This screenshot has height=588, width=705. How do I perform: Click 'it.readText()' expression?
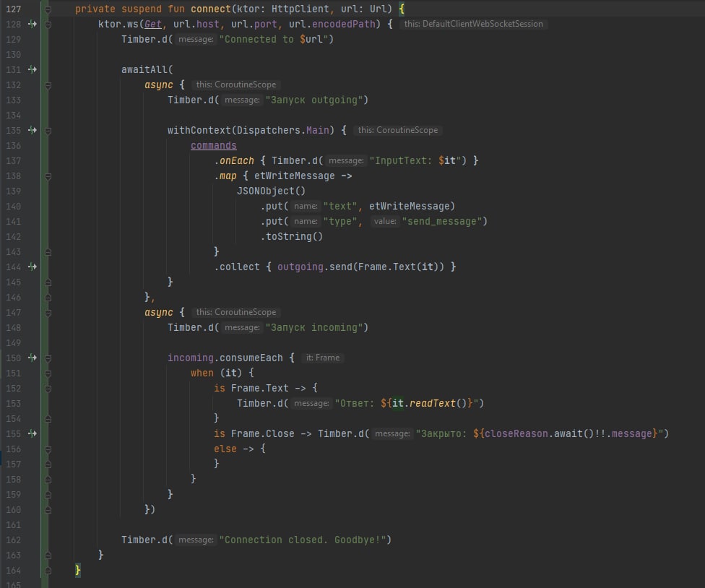point(429,403)
